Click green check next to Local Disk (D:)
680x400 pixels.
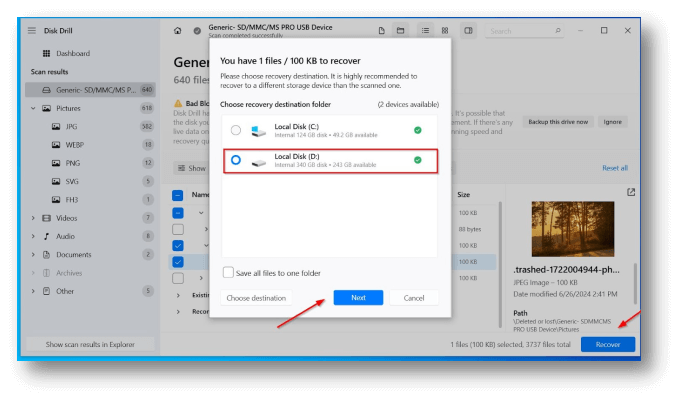(418, 160)
